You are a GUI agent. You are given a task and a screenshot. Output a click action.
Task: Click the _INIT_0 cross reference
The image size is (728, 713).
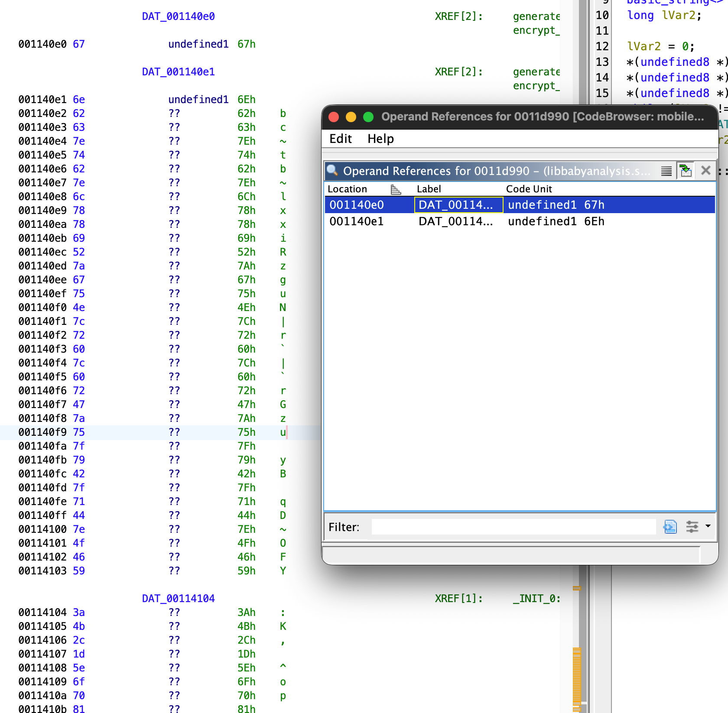536,599
